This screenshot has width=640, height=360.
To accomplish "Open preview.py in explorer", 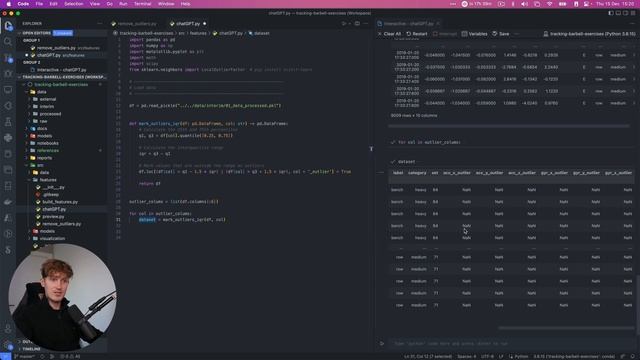I will (53, 217).
